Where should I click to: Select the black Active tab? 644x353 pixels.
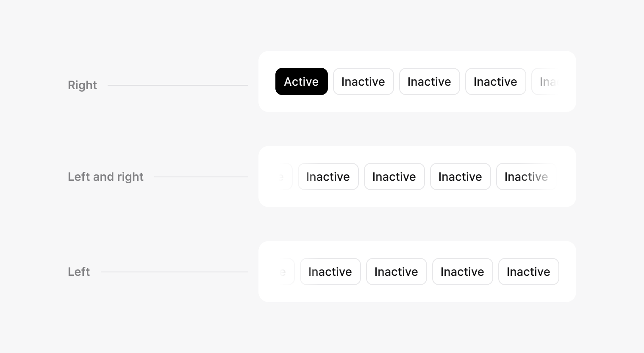coord(301,81)
